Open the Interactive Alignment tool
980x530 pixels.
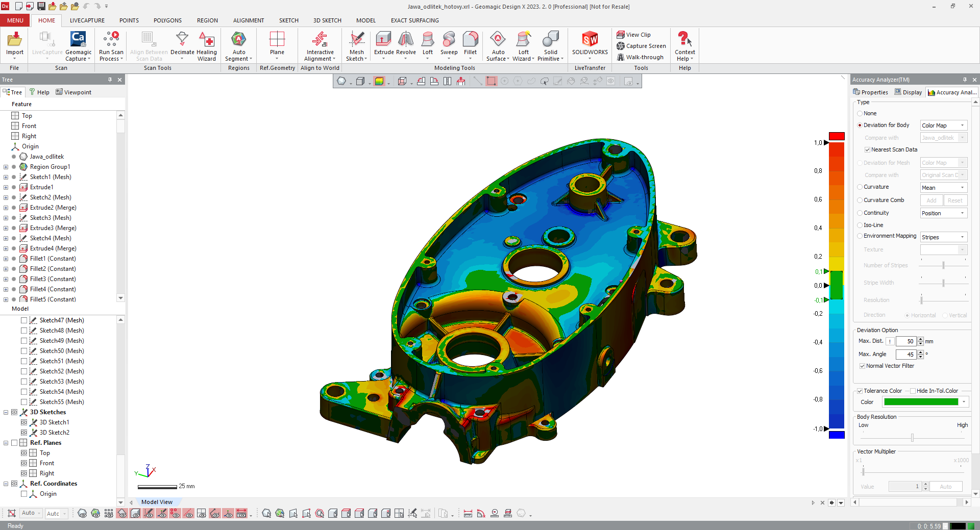point(320,40)
